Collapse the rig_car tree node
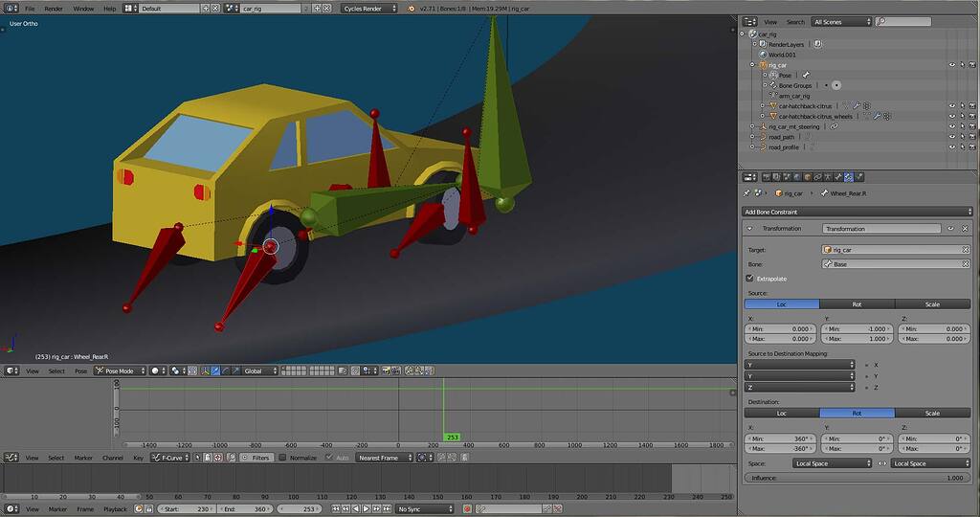980x517 pixels. (752, 65)
